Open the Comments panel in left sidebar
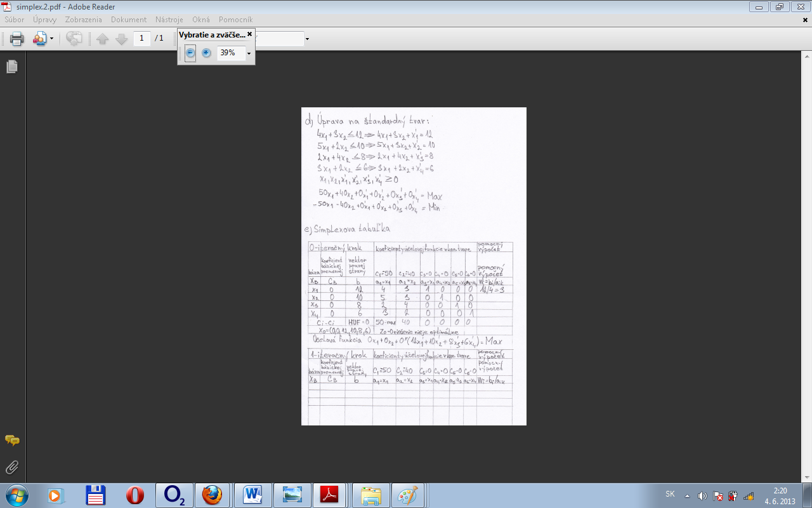Viewport: 812px width, 508px height. (12, 440)
